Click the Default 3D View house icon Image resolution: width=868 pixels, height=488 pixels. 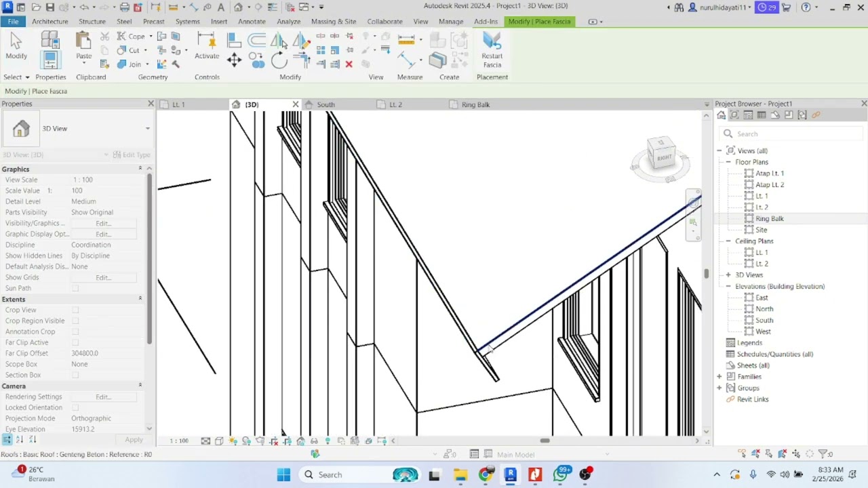pyautogui.click(x=239, y=7)
